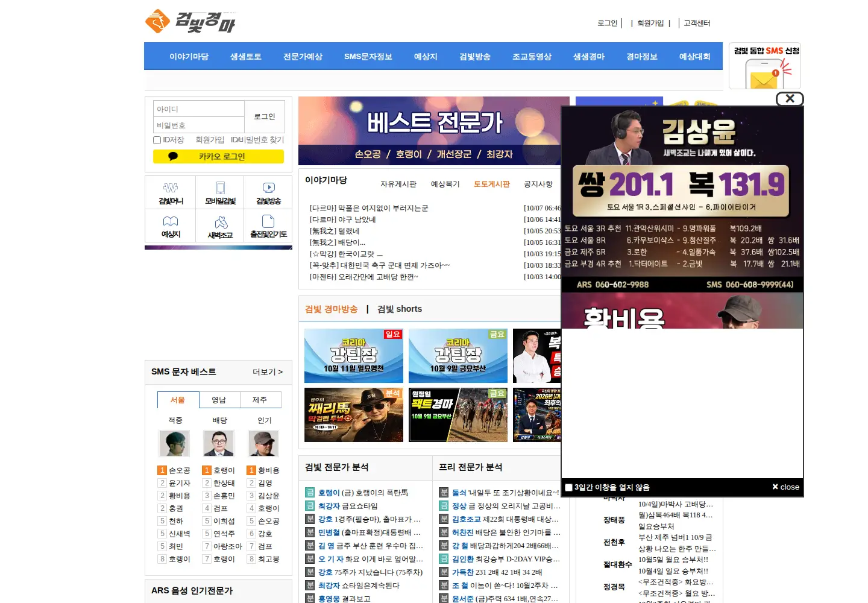The height and width of the screenshot is (603, 868).
Task: Open the SMS문자정보 menu item
Action: [x=368, y=56]
